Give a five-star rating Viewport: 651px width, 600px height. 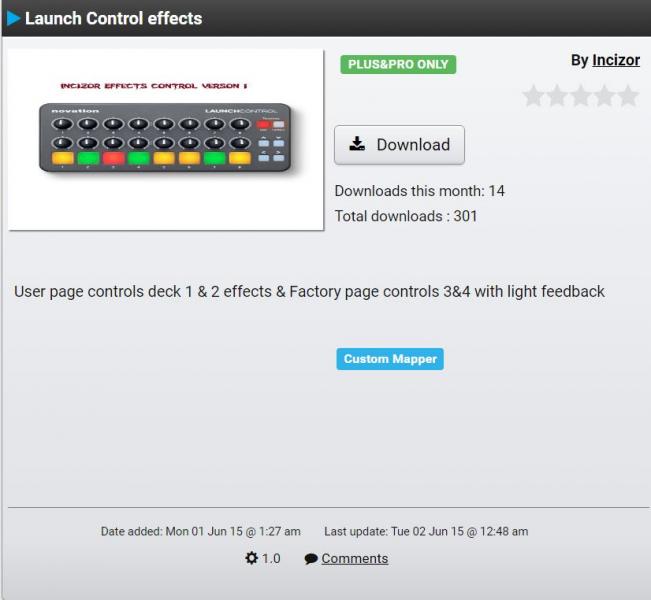click(x=628, y=96)
